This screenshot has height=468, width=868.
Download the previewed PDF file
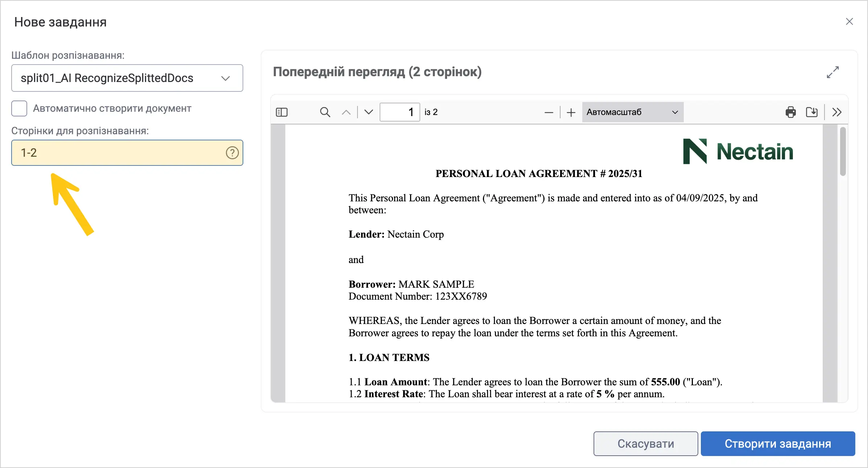pyautogui.click(x=812, y=112)
